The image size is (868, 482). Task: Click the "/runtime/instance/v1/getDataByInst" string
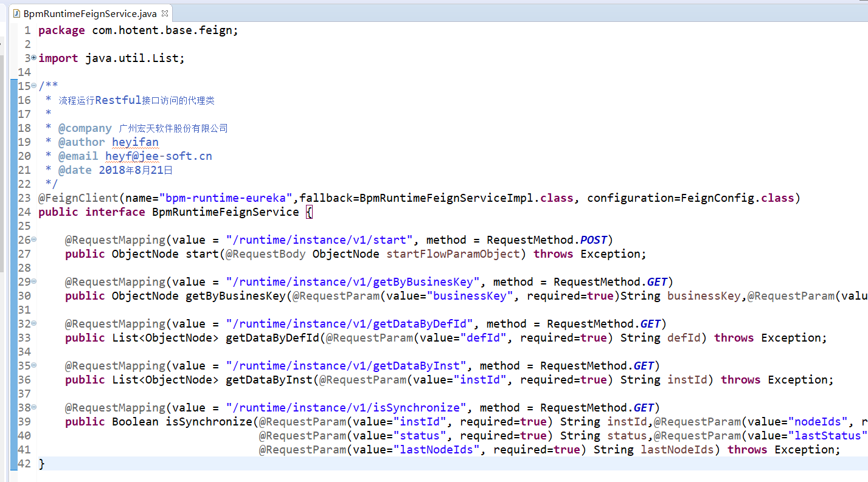[x=346, y=366]
